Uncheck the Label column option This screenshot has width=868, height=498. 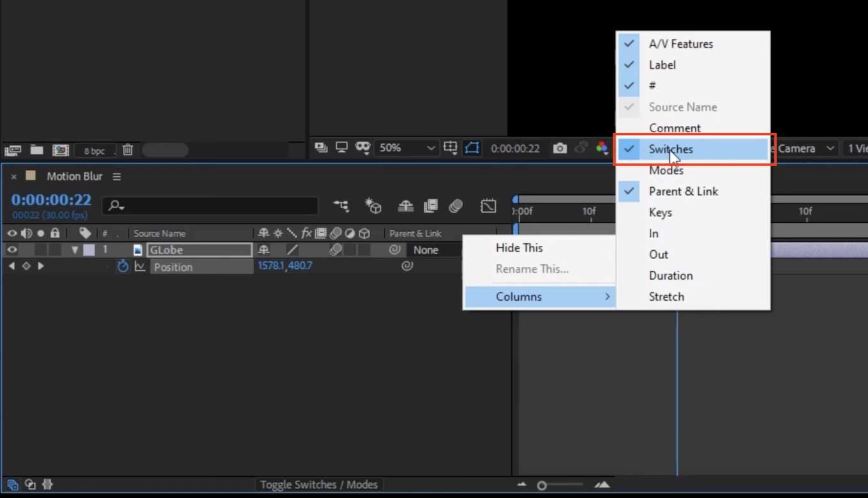coord(692,64)
